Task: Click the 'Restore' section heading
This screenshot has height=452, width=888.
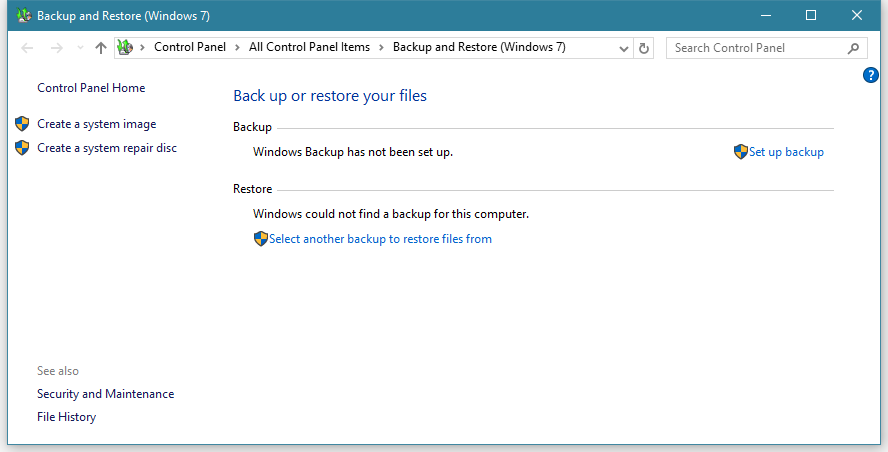Action: click(x=253, y=189)
